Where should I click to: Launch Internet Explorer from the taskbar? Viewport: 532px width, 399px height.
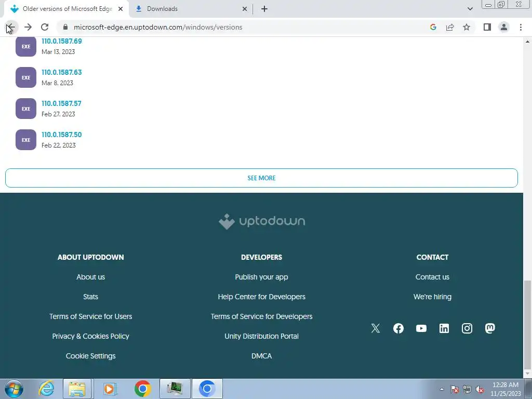coord(46,389)
